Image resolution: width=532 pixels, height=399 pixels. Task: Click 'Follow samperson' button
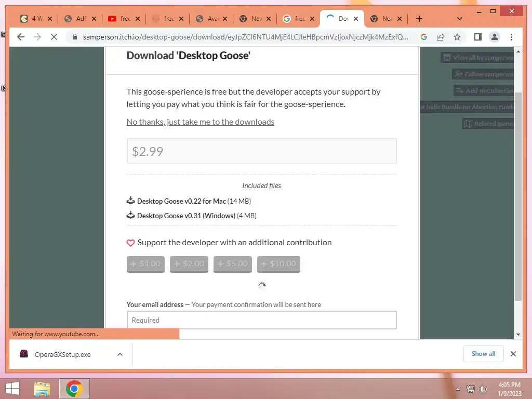click(x=483, y=74)
